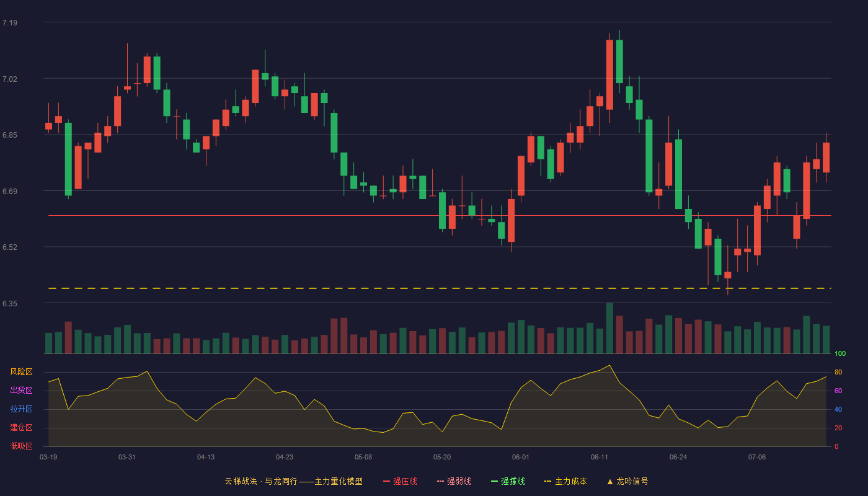Click the 100 indicator scale value
The width and height of the screenshot is (868, 496).
click(x=840, y=354)
